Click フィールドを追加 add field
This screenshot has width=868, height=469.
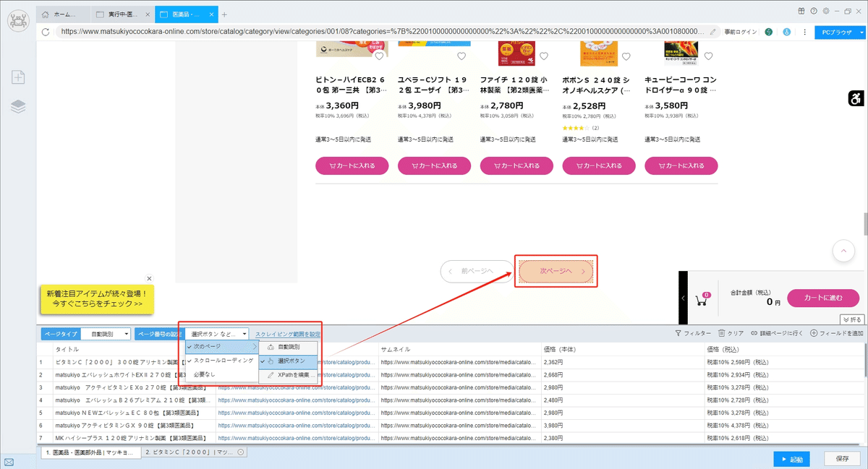click(837, 333)
